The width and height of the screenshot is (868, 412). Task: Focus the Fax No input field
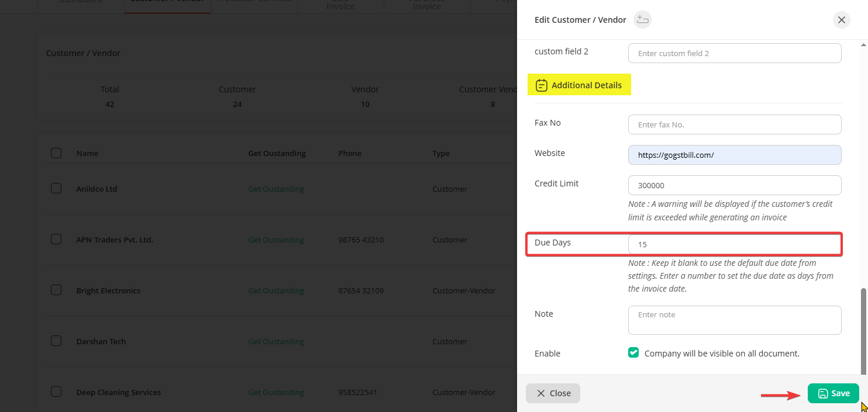click(x=734, y=124)
